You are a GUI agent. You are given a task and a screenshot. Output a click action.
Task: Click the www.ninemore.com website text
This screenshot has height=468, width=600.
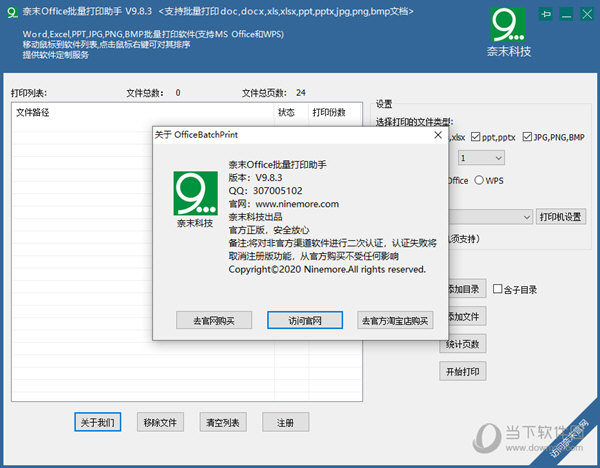[x=297, y=204]
